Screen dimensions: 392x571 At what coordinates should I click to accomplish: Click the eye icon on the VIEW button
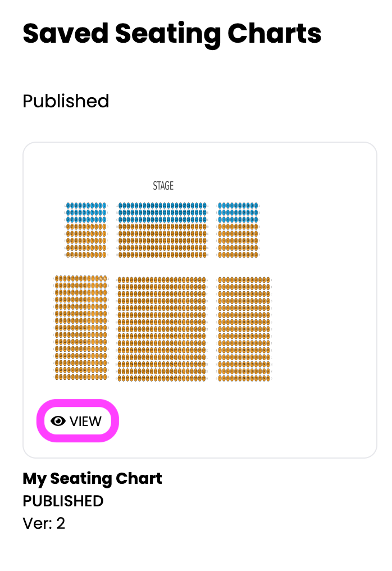pos(58,421)
